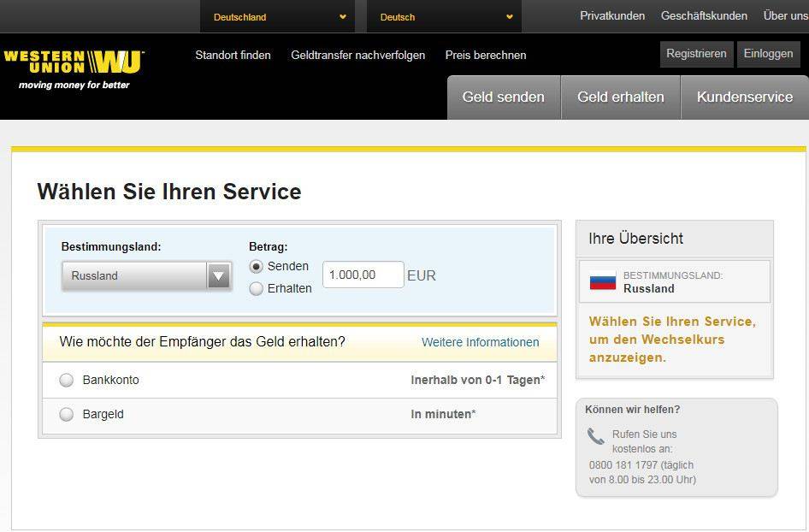Click the Western Union logo
Viewport: 809px width, 532px height.
[x=74, y=62]
